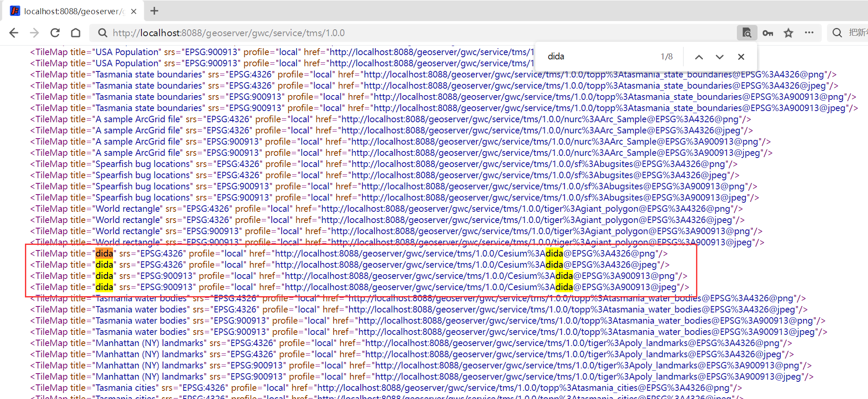Click orange highlighted 'dida' title in first row

(104, 254)
